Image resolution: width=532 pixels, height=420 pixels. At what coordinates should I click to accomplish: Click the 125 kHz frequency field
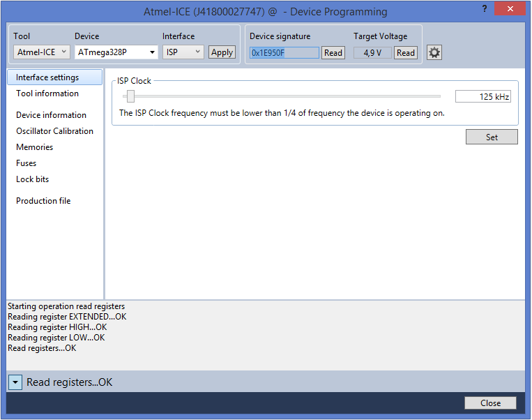[x=483, y=96]
